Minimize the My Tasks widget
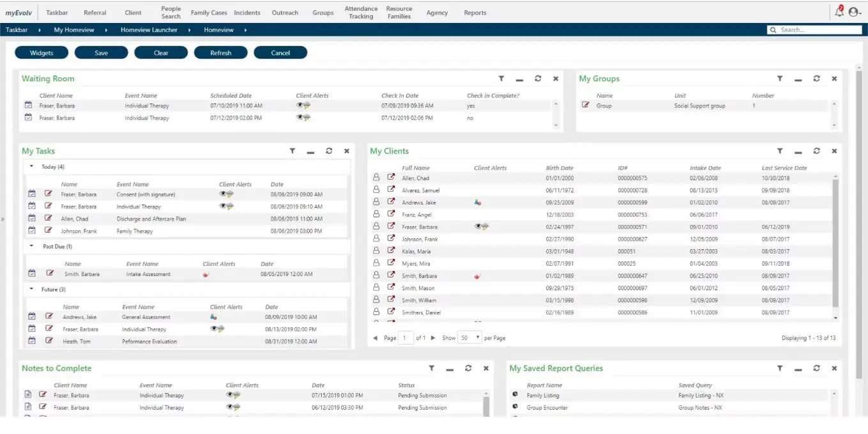 pyautogui.click(x=310, y=151)
